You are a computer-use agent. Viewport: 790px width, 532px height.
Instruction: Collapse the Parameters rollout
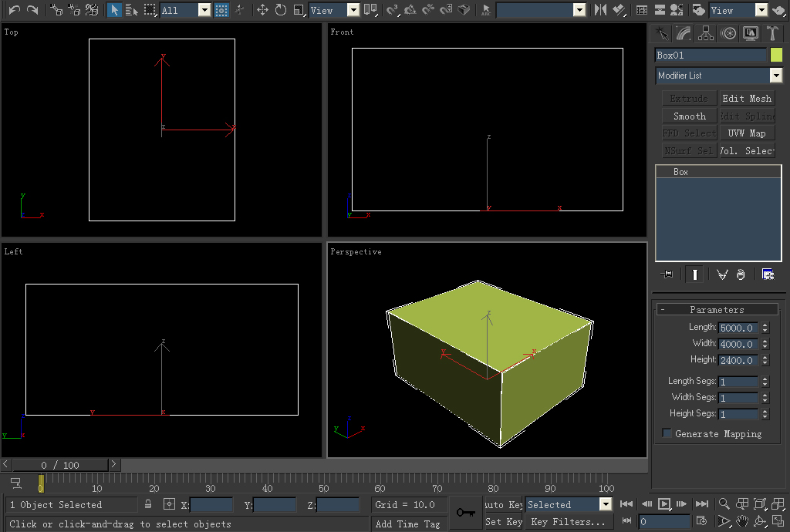[717, 309]
